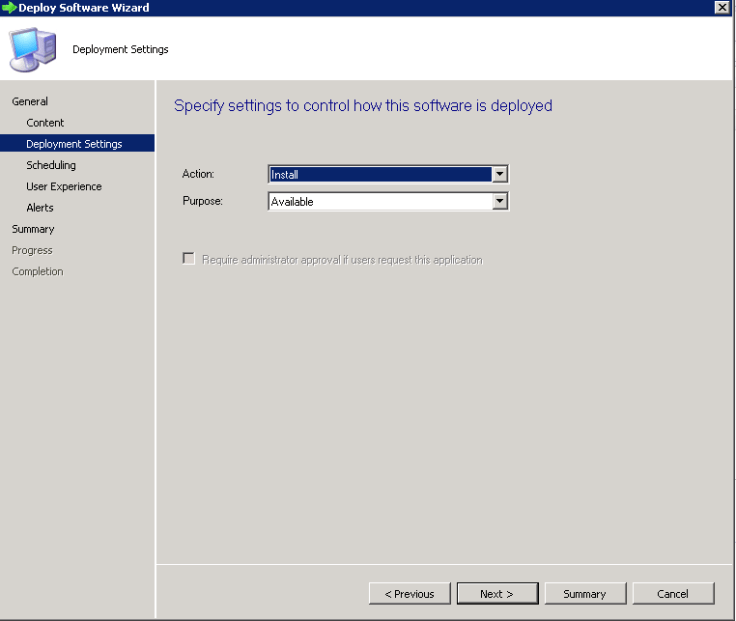Jump to Summary in the sidebar
The height and width of the screenshot is (621, 736).
[x=33, y=229]
